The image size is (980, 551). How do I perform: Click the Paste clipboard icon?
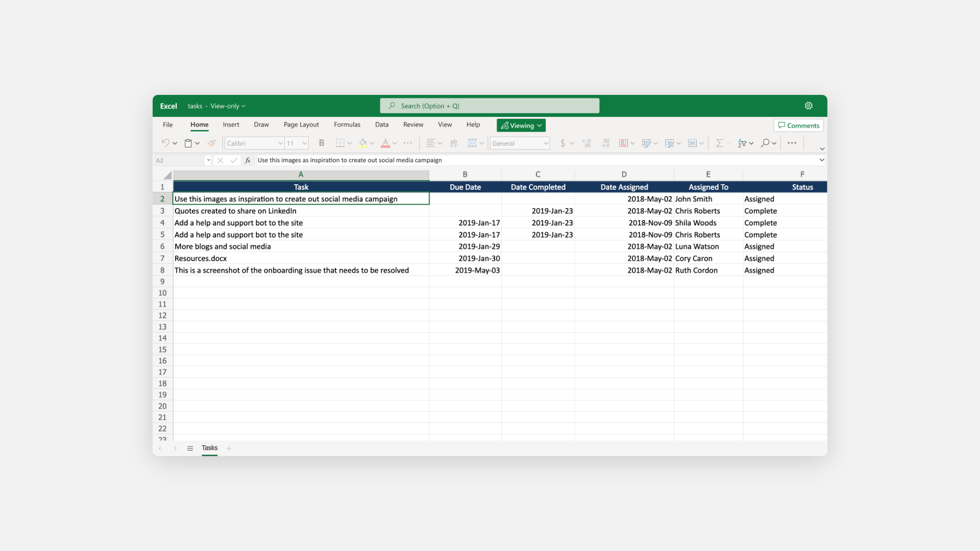tap(188, 143)
